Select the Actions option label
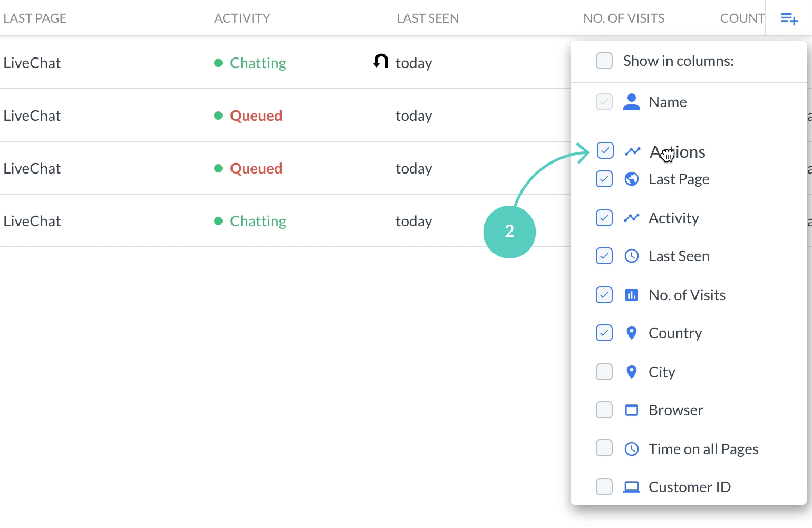 click(x=678, y=152)
